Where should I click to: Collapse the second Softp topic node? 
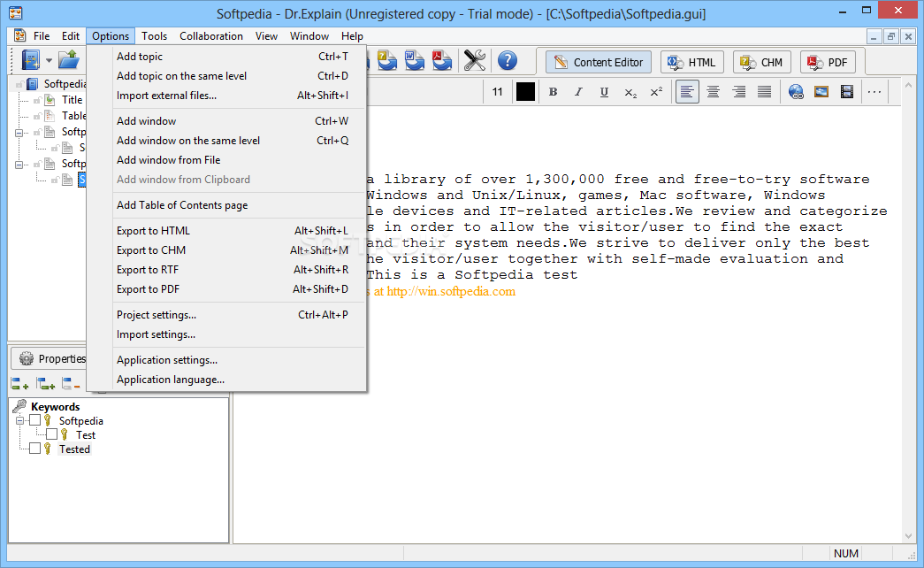point(19,164)
